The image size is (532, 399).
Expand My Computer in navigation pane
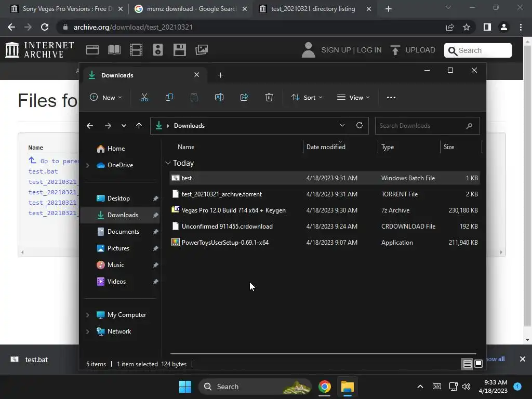(87, 315)
